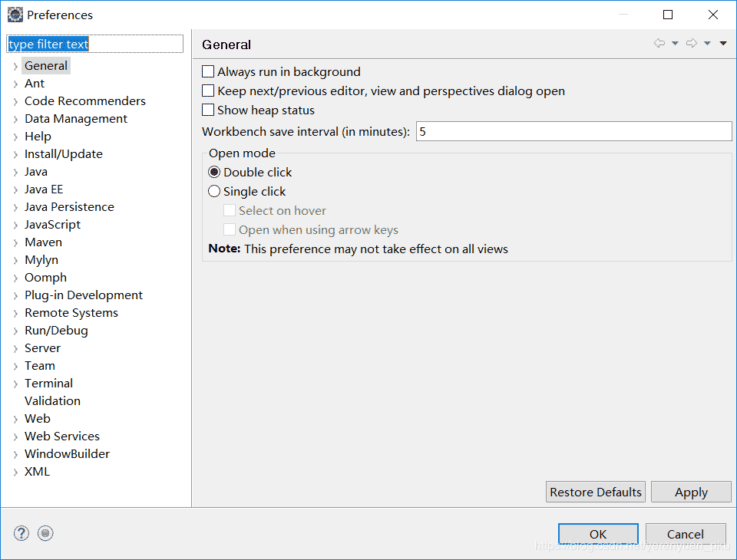Expand the Java tree node
The image size is (737, 560).
15,172
